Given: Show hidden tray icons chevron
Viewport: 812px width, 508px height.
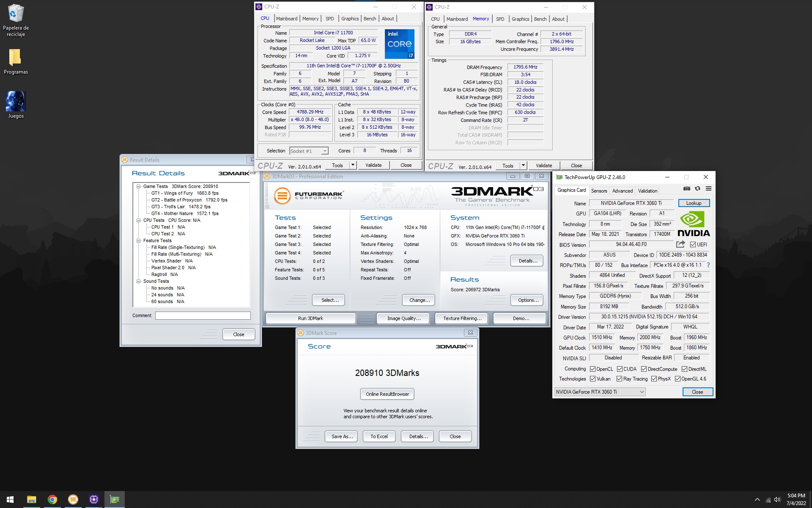Looking at the screenshot, I should click(757, 500).
